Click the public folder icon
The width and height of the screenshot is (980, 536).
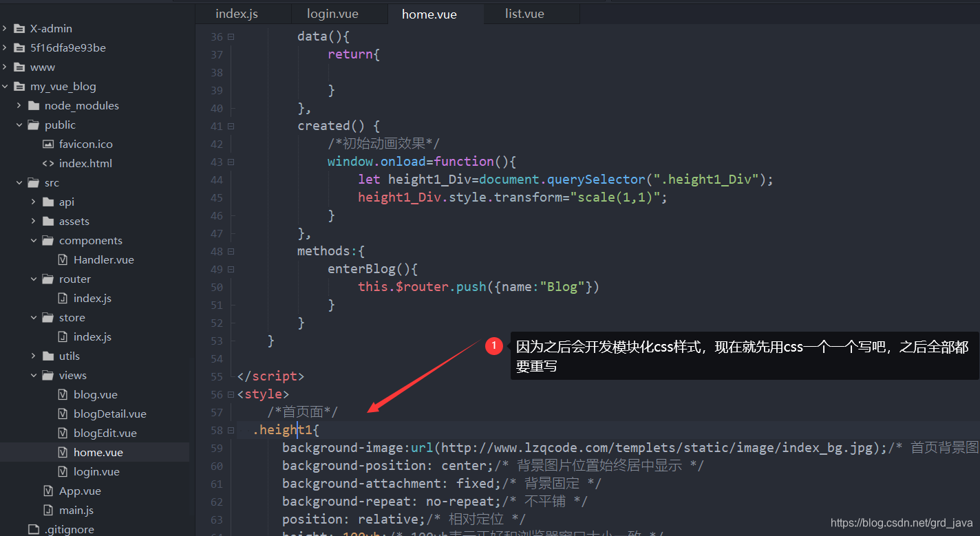pos(34,125)
